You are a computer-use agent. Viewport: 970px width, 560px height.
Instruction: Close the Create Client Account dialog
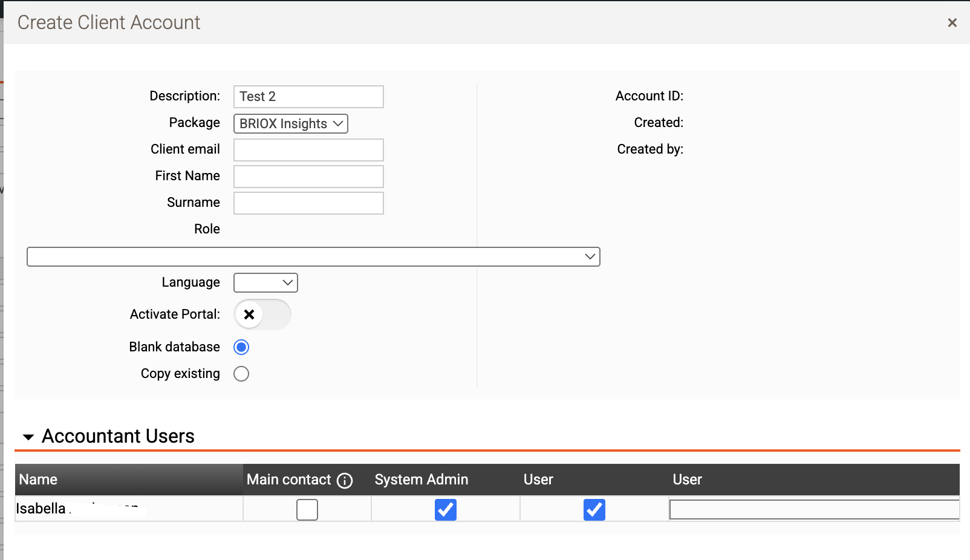pos(952,22)
